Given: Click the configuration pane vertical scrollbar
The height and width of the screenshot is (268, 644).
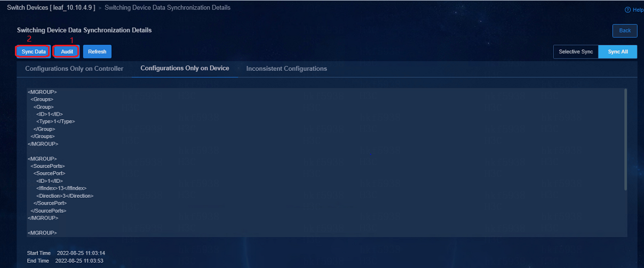Looking at the screenshot, I should click(x=625, y=139).
